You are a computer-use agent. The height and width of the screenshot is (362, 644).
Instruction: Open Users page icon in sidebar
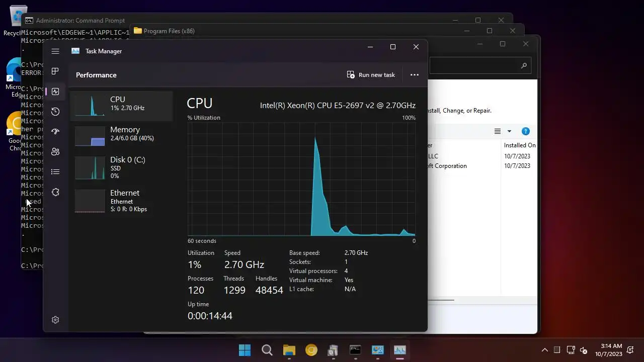pos(55,152)
